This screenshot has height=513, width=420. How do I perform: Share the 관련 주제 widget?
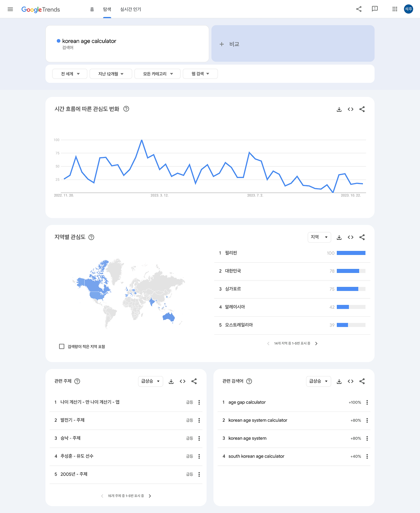click(194, 381)
